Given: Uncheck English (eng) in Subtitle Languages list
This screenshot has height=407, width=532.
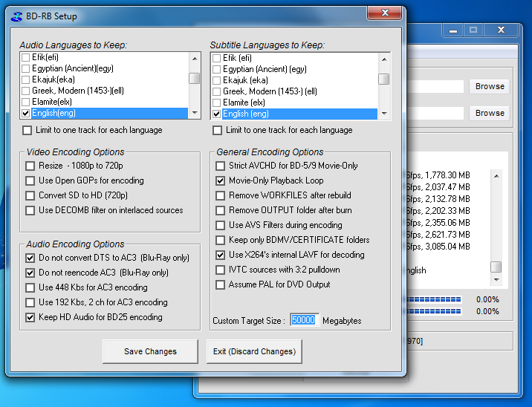Looking at the screenshot, I should 216,114.
